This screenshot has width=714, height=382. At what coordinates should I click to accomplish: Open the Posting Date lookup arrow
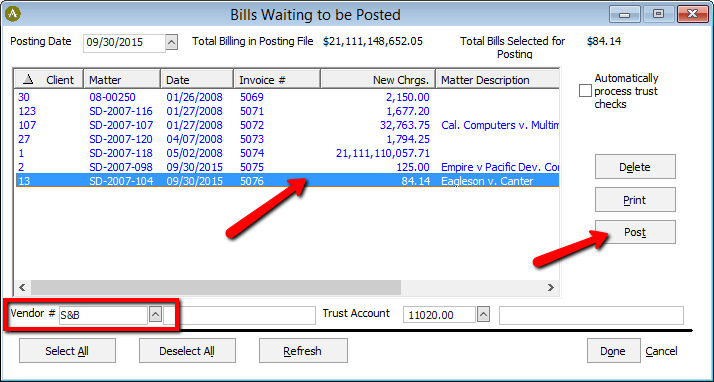171,42
